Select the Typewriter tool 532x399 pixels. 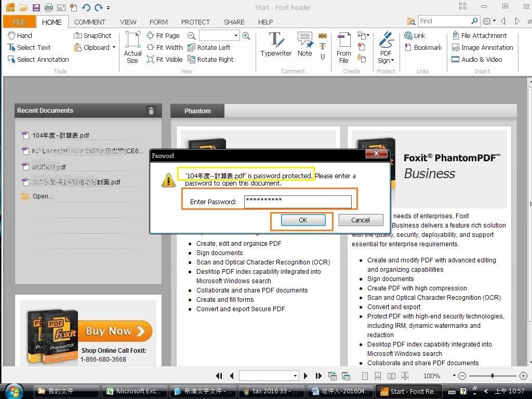click(x=276, y=44)
